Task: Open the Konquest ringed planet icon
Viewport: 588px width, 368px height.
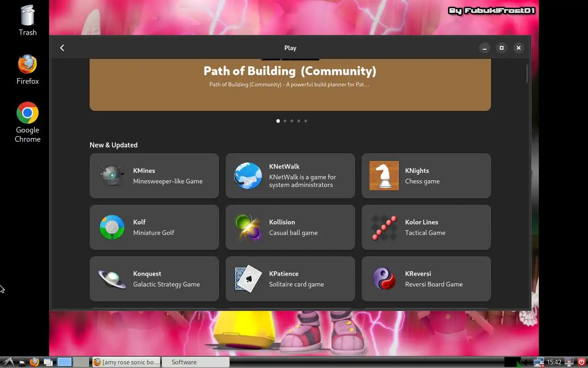Action: pyautogui.click(x=112, y=279)
